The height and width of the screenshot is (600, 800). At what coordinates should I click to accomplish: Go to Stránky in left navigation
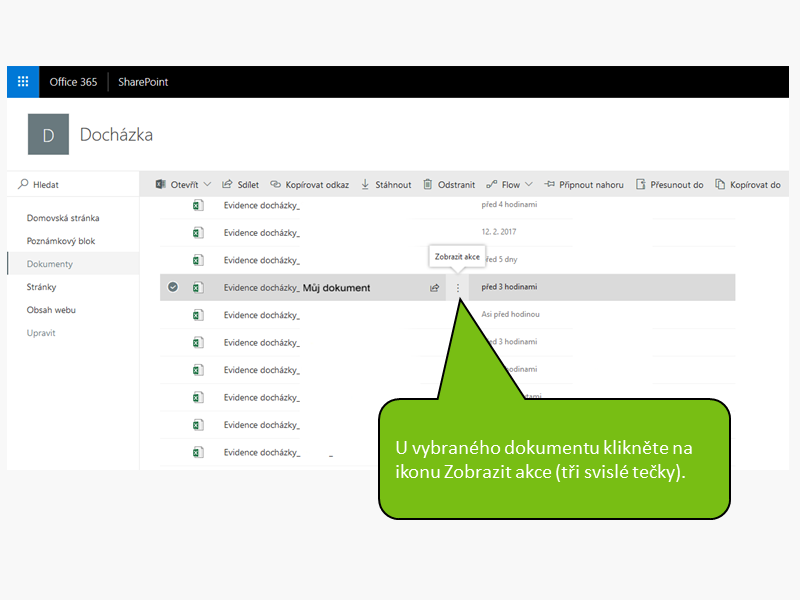(41, 287)
